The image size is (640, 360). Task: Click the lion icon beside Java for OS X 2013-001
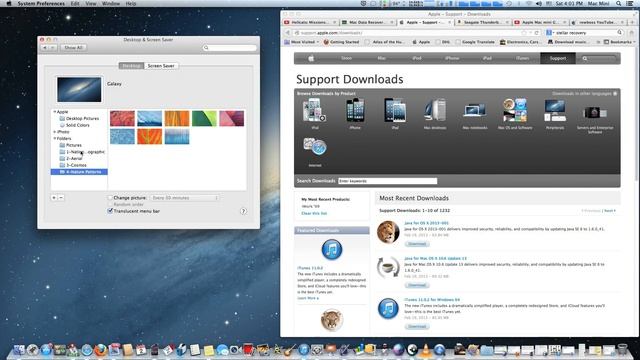pyautogui.click(x=388, y=232)
